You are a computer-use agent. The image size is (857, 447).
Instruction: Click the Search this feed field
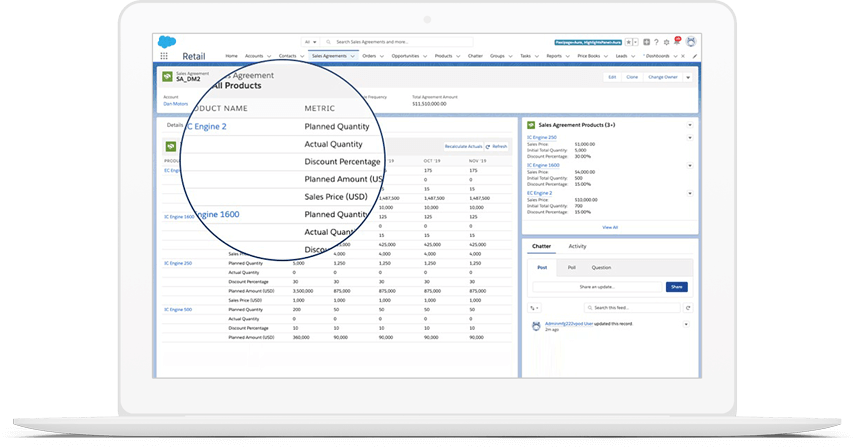pos(632,308)
